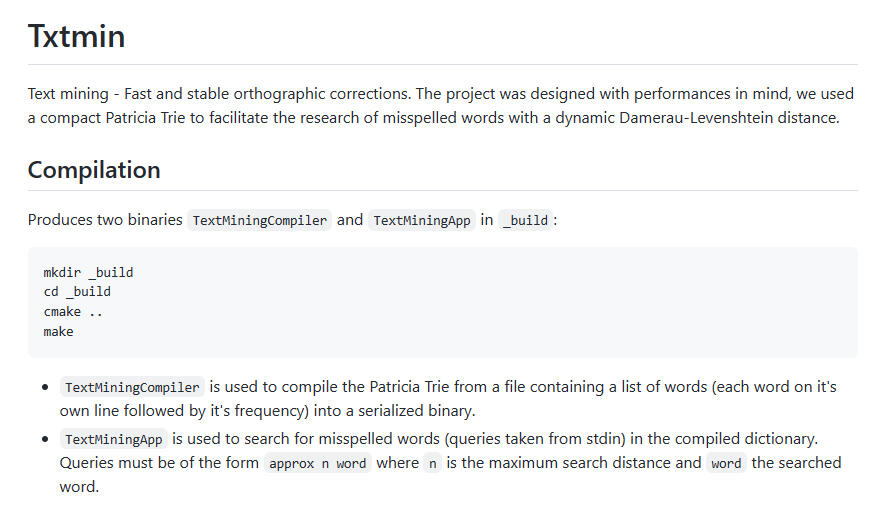Click the 'approx n word' code snippet
This screenshot has height=514, width=881.
(318, 464)
